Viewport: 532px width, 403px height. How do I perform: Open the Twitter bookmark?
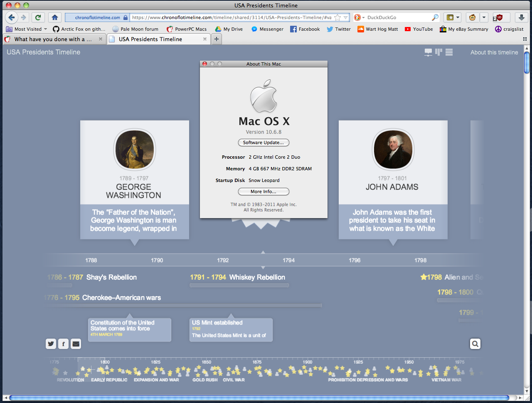coord(339,29)
